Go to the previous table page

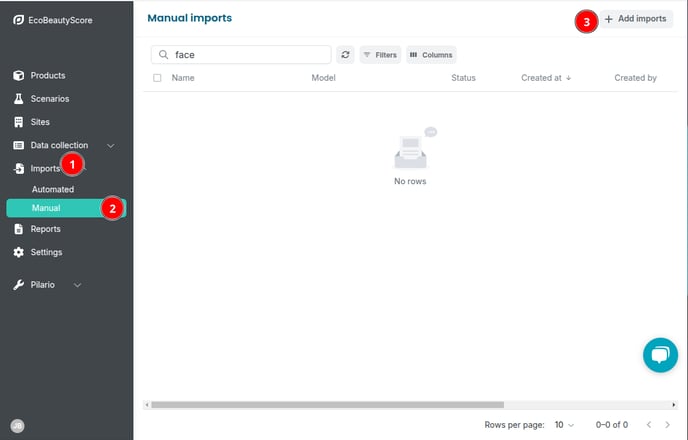(x=649, y=425)
